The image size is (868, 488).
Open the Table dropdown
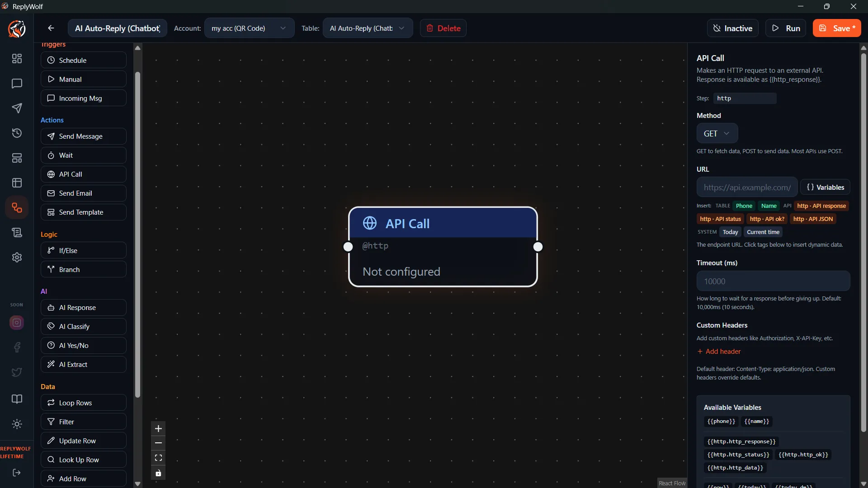click(368, 28)
